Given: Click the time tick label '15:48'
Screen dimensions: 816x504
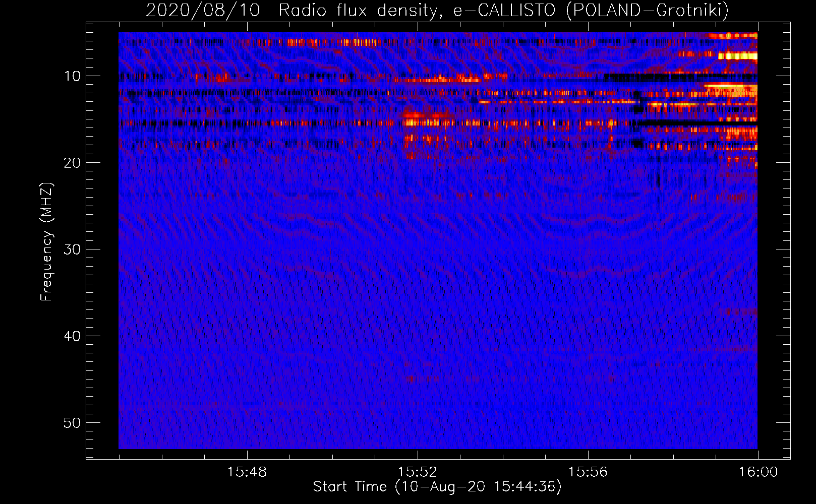Looking at the screenshot, I should point(247,472).
